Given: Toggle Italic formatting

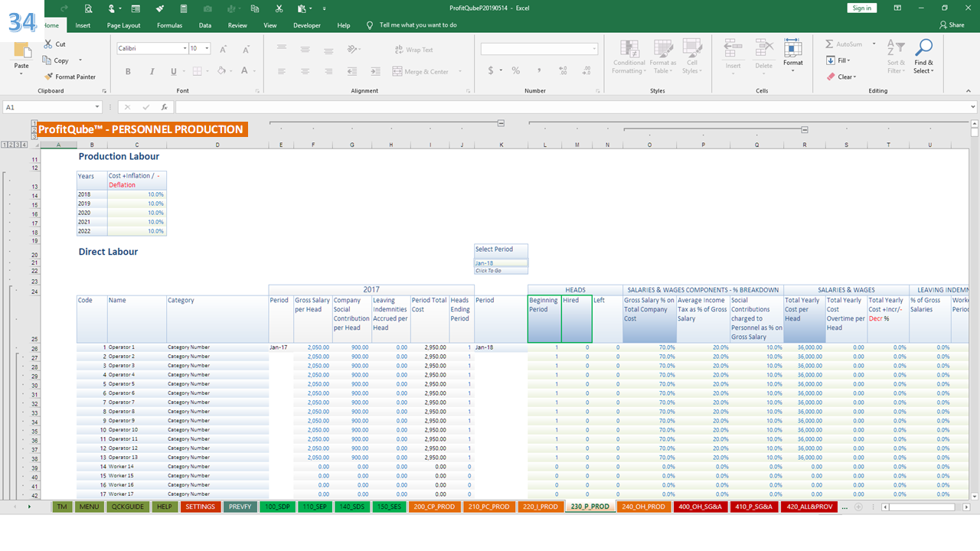Looking at the screenshot, I should coord(151,71).
